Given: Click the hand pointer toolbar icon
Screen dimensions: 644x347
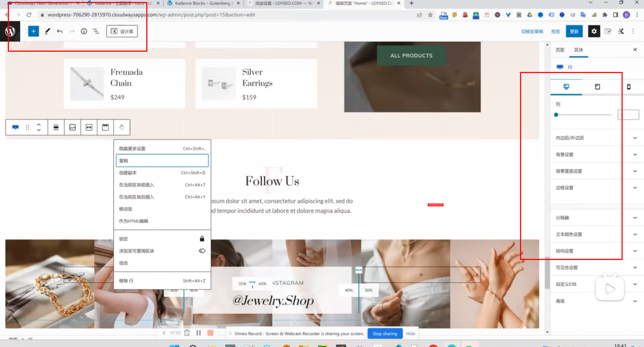Looking at the screenshot, I should (121, 127).
